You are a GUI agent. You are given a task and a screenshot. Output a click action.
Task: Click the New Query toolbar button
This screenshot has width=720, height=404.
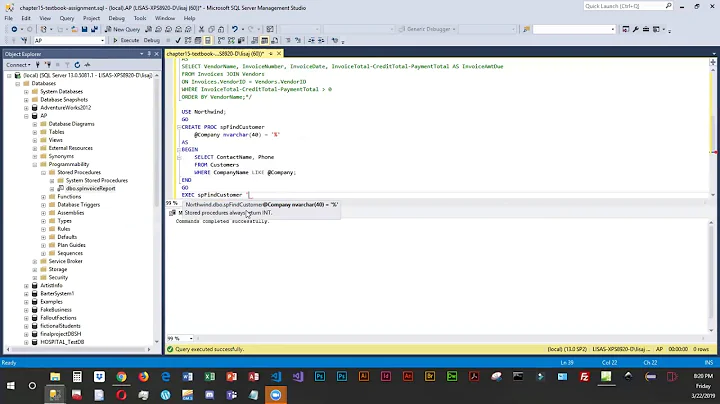click(124, 29)
